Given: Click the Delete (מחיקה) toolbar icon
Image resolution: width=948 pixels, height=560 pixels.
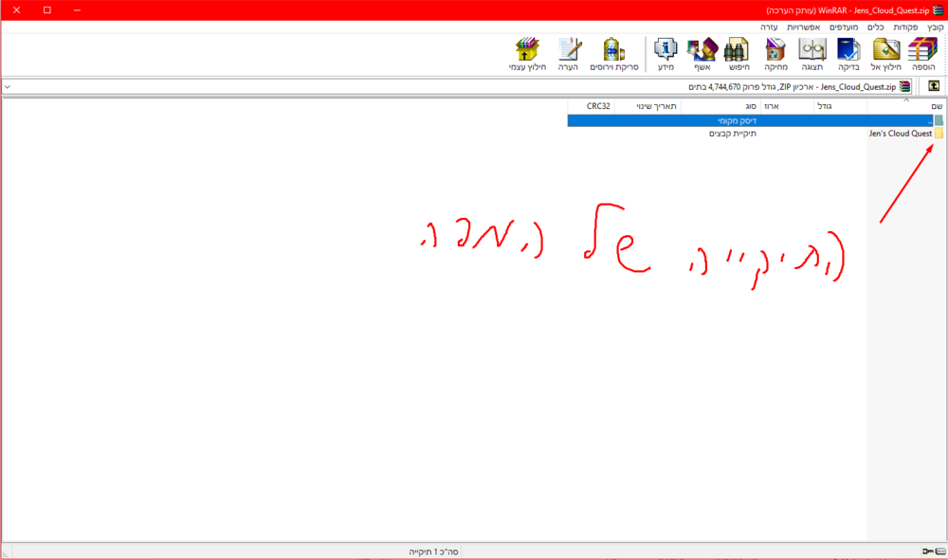Looking at the screenshot, I should tap(775, 55).
